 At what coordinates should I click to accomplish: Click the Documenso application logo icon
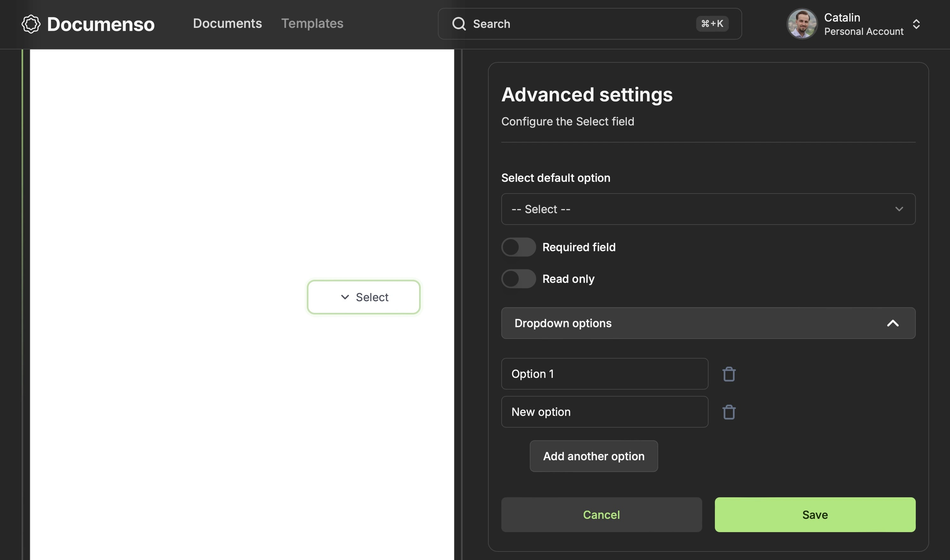pyautogui.click(x=30, y=24)
